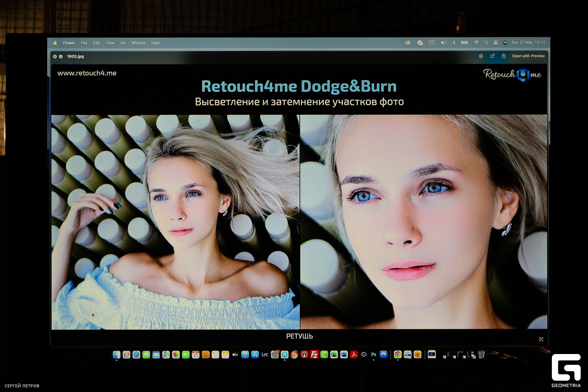Image resolution: width=588 pixels, height=392 pixels.
Task: Open Google Chrome from the Dock
Action: 398,355
